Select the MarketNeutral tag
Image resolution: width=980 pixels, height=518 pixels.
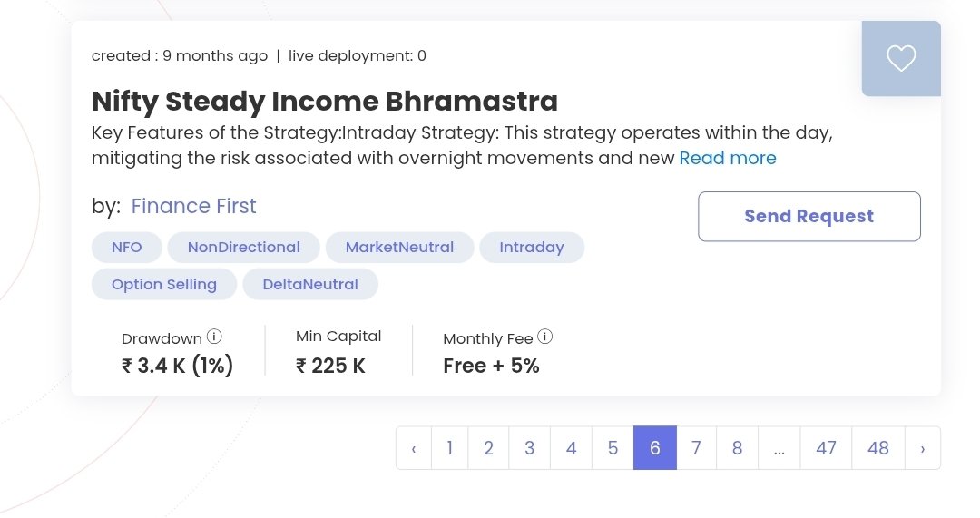click(x=399, y=248)
